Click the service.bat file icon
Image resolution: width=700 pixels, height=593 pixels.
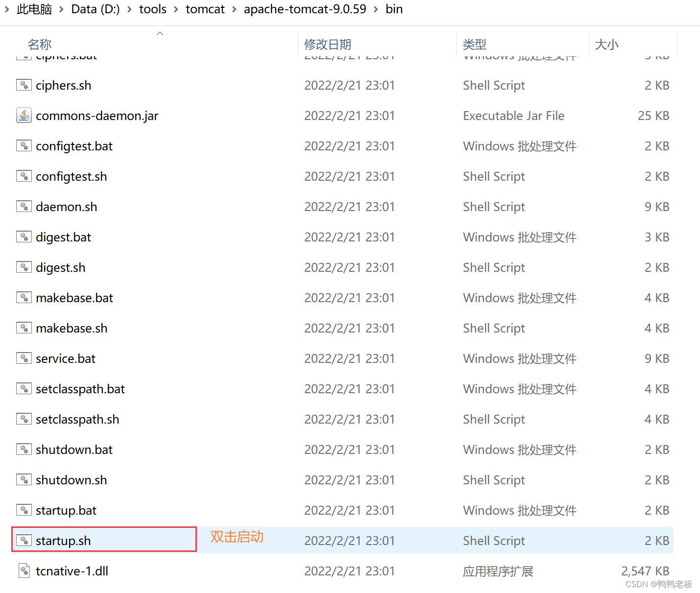(x=24, y=358)
